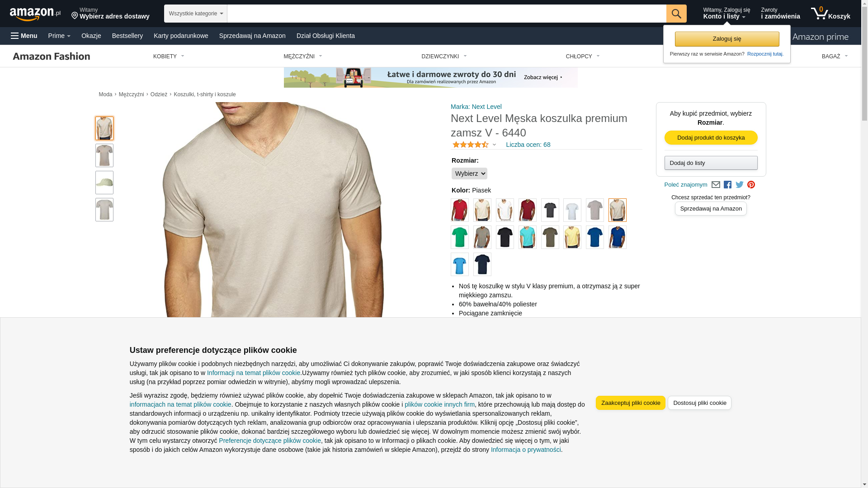Expand the Wszystkie kategorie search dropdown
This screenshot has height=488, width=868.
point(196,14)
